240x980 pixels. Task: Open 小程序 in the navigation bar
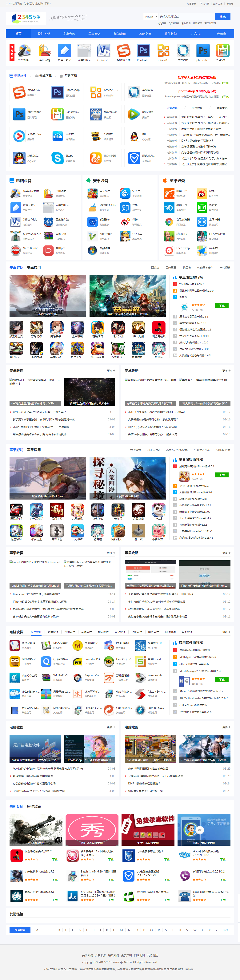pos(196,34)
